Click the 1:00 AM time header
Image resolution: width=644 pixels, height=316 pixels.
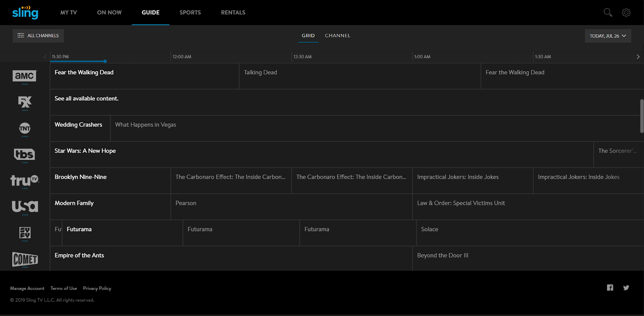pyautogui.click(x=422, y=57)
